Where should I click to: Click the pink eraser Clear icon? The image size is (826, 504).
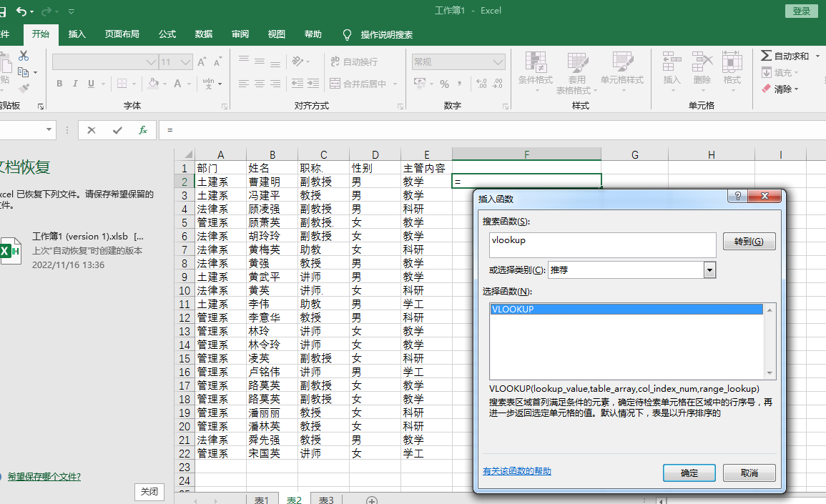(x=766, y=89)
